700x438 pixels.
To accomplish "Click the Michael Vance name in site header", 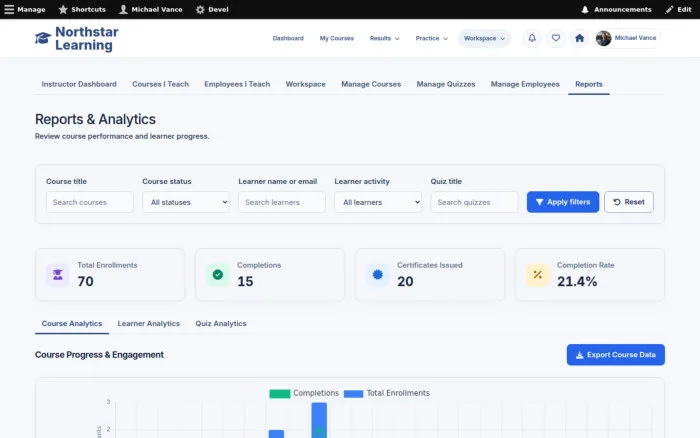I will coord(635,38).
